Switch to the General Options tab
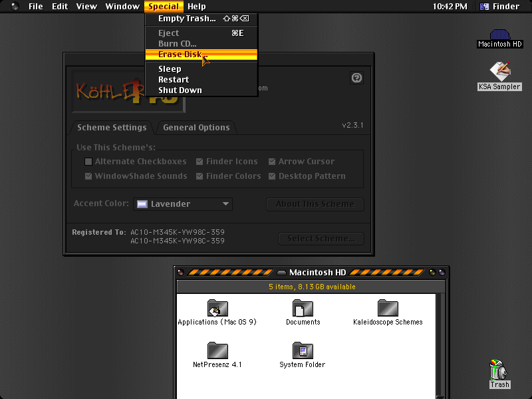 pyautogui.click(x=196, y=128)
